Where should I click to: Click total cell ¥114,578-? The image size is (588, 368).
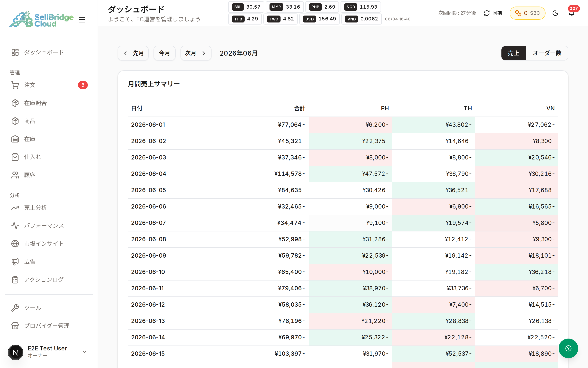coord(290,174)
